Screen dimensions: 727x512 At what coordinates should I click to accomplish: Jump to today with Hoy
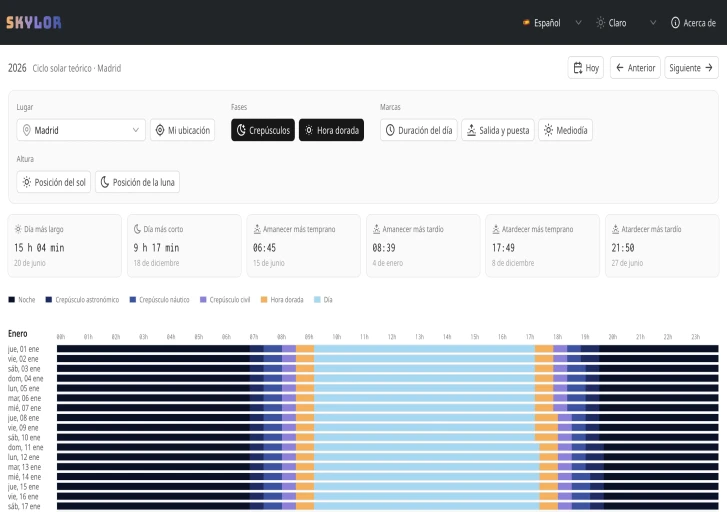click(x=586, y=68)
